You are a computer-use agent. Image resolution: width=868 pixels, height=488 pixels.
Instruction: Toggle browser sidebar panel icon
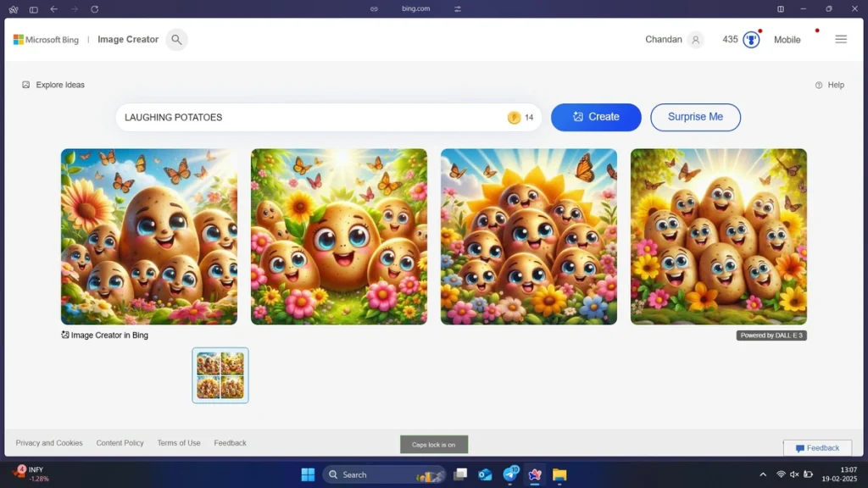pyautogui.click(x=34, y=9)
